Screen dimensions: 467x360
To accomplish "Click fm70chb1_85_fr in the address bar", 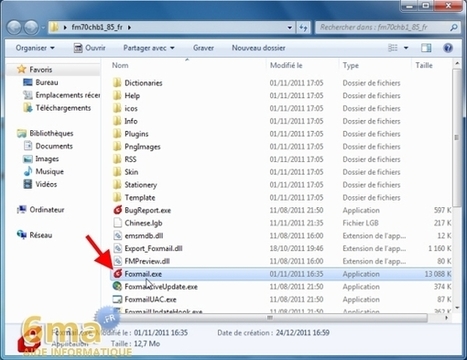I will [97, 27].
